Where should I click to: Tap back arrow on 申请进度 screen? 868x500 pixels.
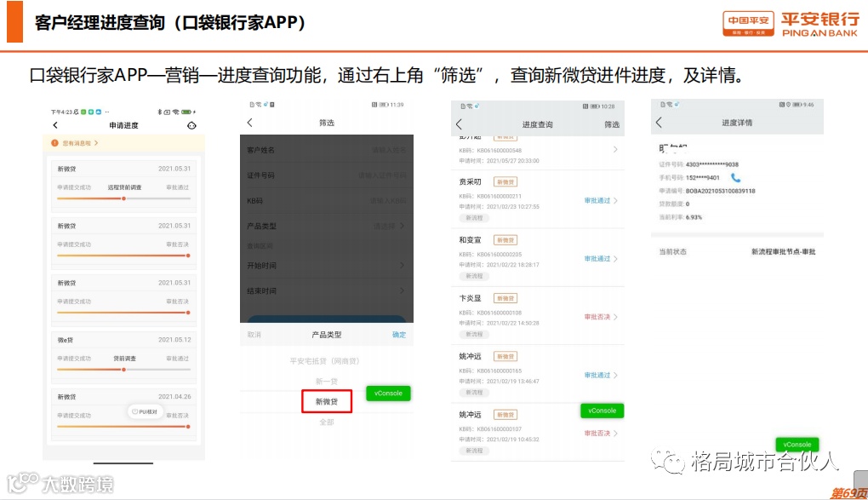point(54,125)
